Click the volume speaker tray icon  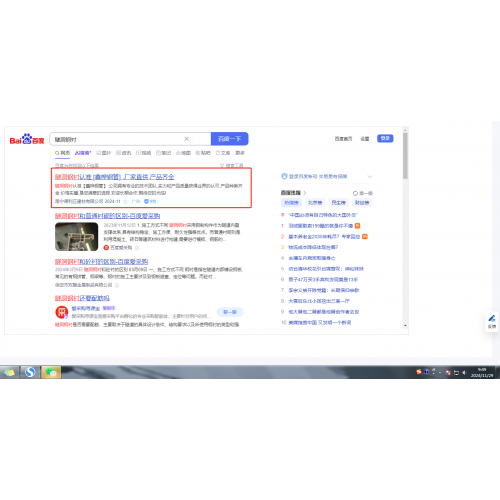464,372
